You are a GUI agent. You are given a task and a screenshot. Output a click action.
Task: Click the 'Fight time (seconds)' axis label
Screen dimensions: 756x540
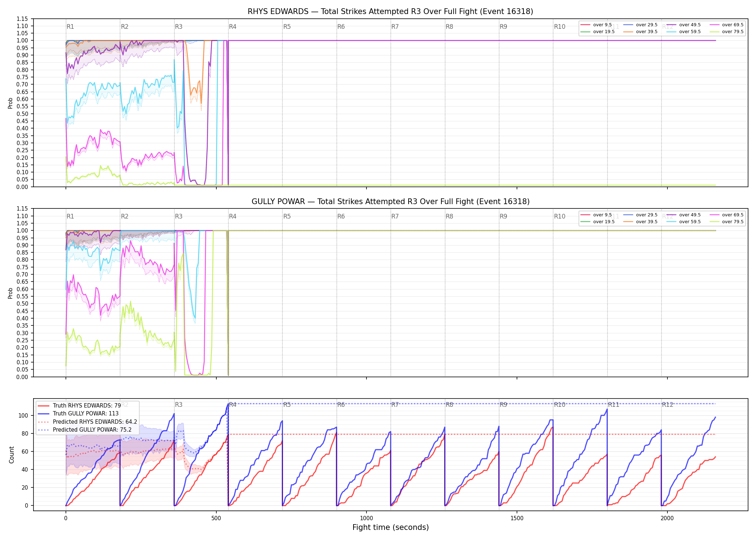click(x=391, y=527)
